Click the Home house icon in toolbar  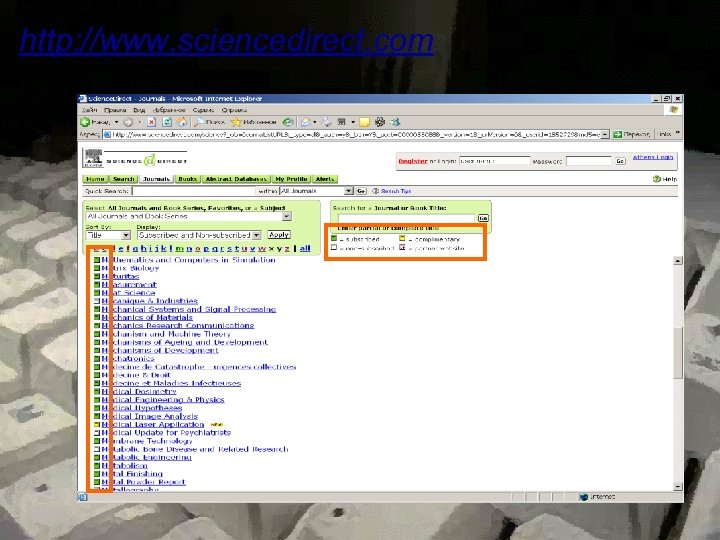(182, 122)
